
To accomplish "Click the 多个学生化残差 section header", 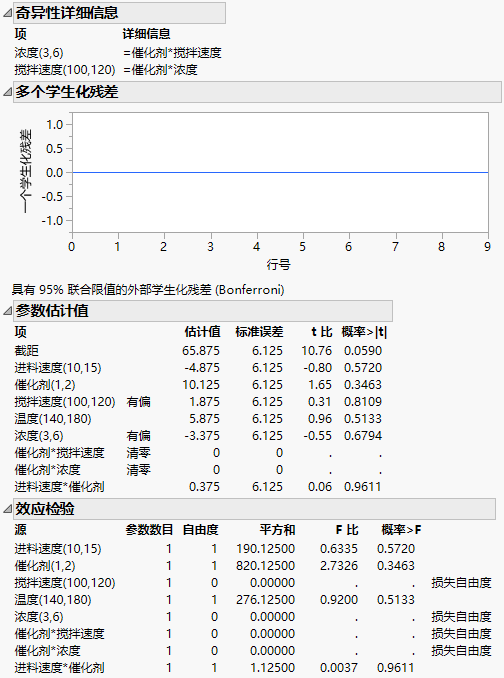I will [x=257, y=92].
